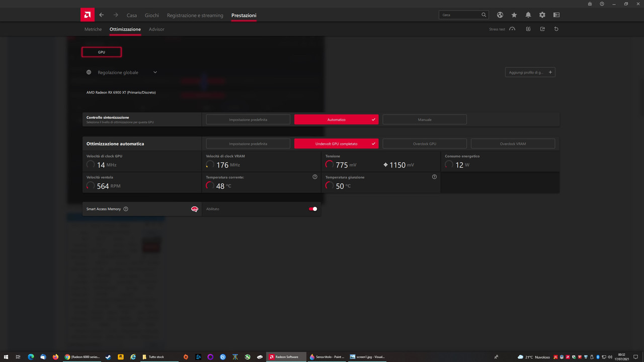Viewport: 644px width, 362px height.
Task: Open the Paint taskbar window
Action: click(327, 357)
